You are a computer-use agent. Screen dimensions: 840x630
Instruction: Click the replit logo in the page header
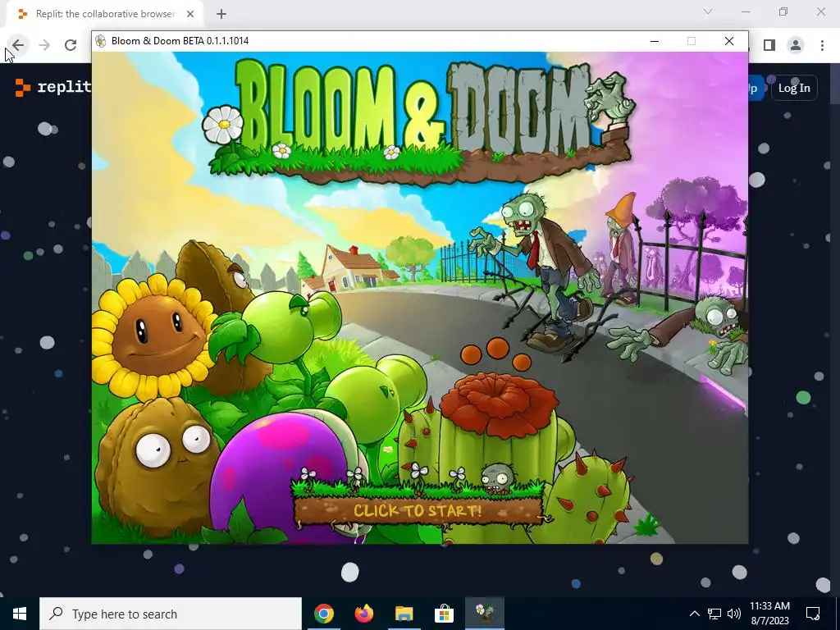[x=53, y=87]
